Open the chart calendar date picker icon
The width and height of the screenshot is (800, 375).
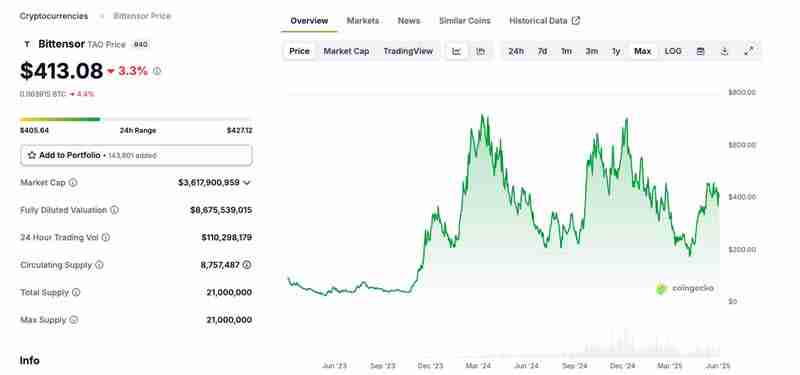point(701,51)
